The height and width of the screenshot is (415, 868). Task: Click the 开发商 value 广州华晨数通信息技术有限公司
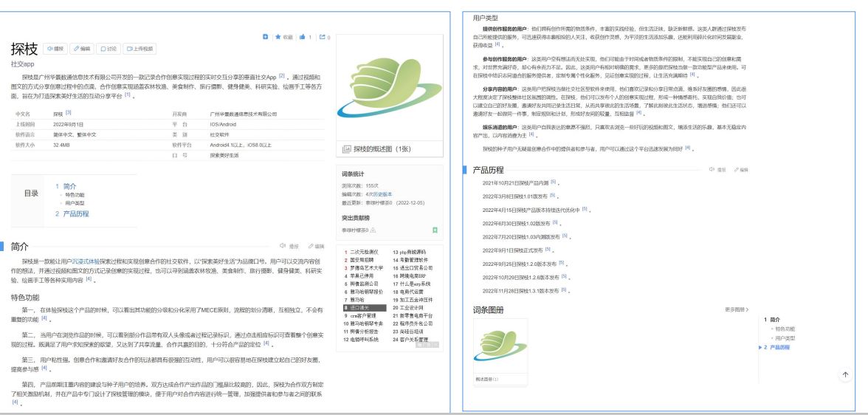point(244,114)
